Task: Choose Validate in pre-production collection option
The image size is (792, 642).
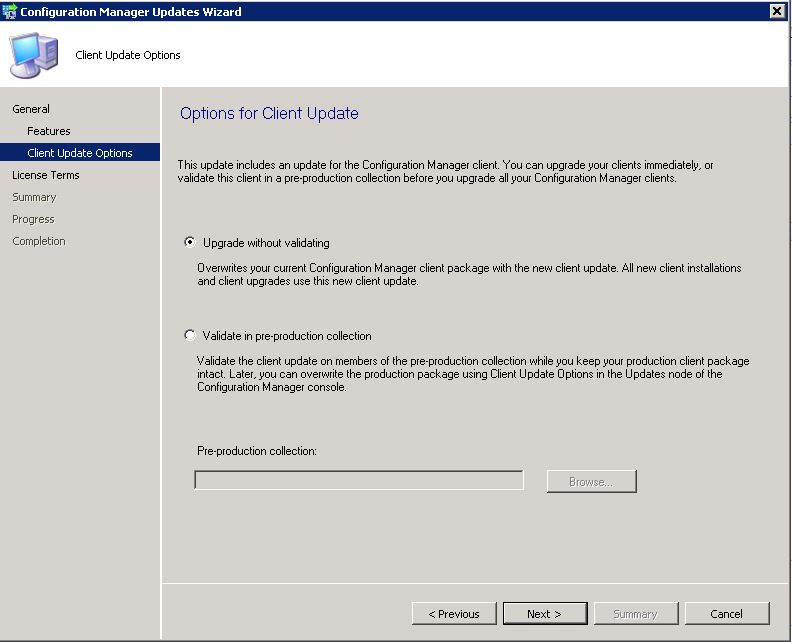Action: click(190, 335)
